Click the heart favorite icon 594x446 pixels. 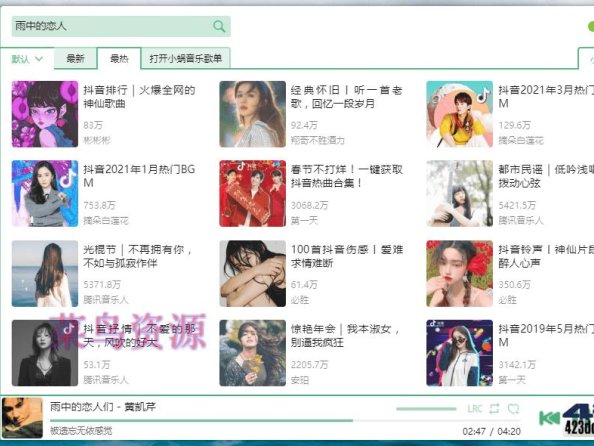[x=513, y=409]
